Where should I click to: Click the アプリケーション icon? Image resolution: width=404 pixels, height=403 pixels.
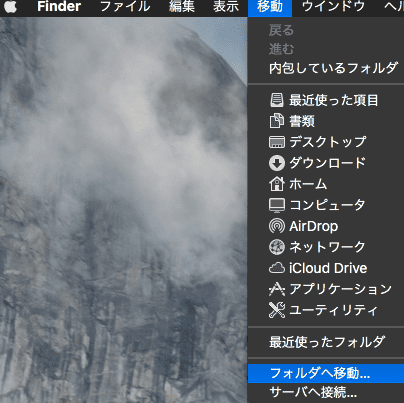(277, 289)
